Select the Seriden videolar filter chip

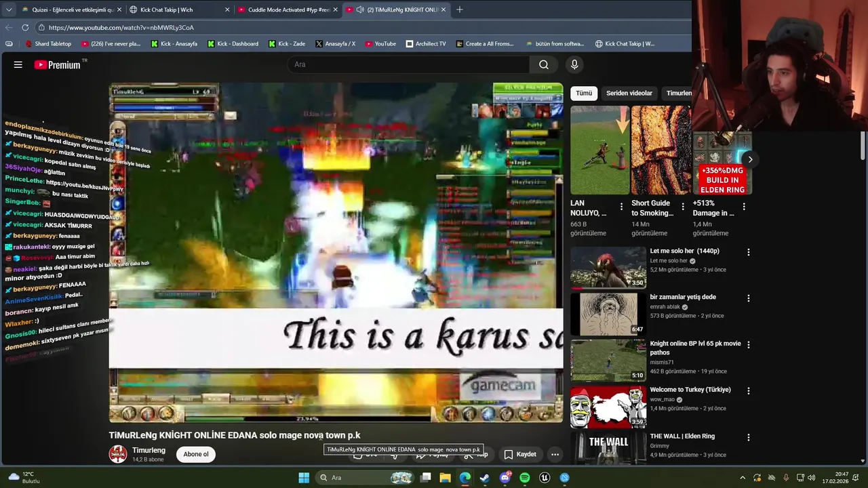click(629, 93)
